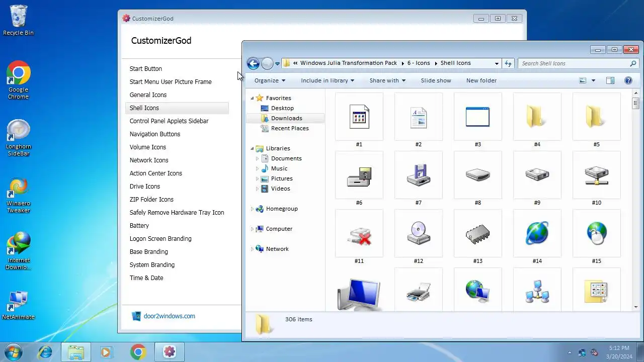The height and width of the screenshot is (362, 644).
Task: Click the 6 - Icons breadcrumb segment
Action: click(x=419, y=63)
